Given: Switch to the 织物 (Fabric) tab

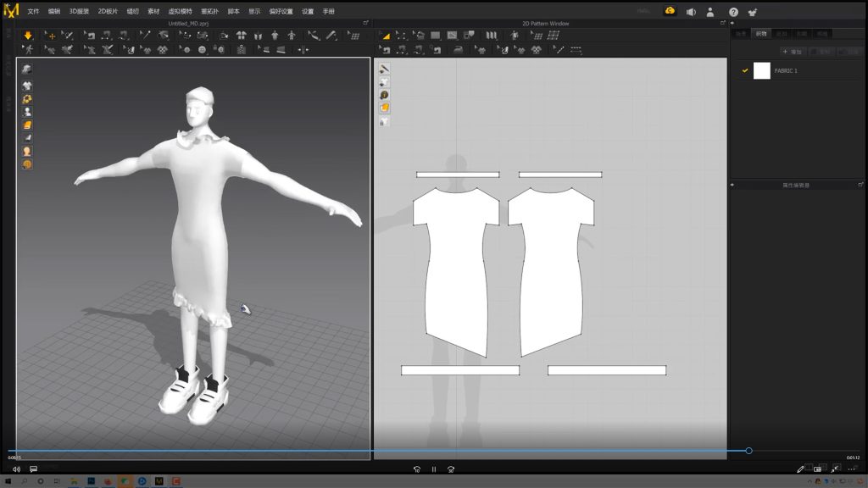Looking at the screenshot, I should 760,34.
